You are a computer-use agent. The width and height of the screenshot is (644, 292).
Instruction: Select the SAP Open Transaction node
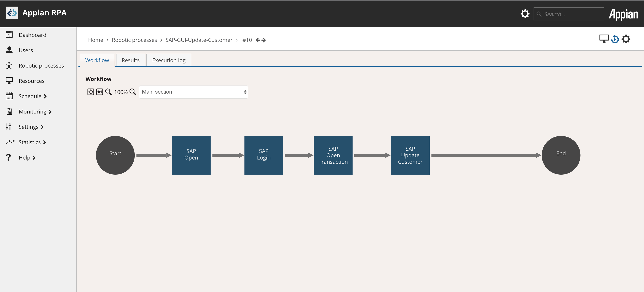tap(333, 155)
